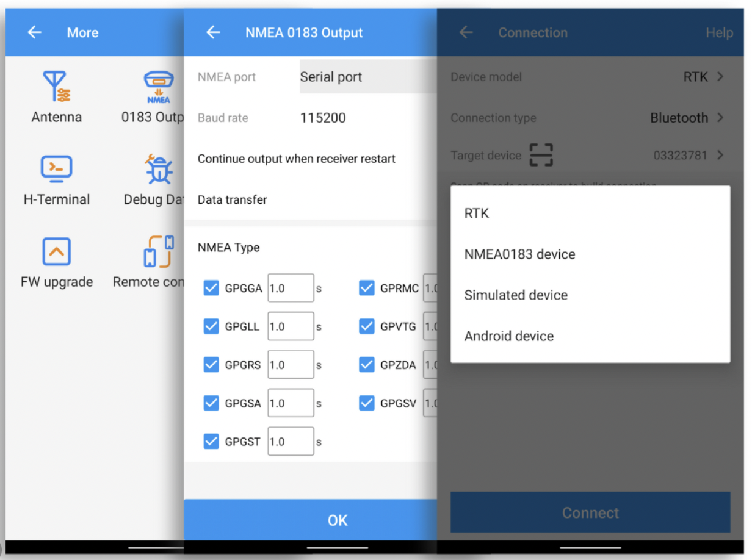
Task: Open the NMEA port Serial port dropdown
Action: (x=367, y=77)
